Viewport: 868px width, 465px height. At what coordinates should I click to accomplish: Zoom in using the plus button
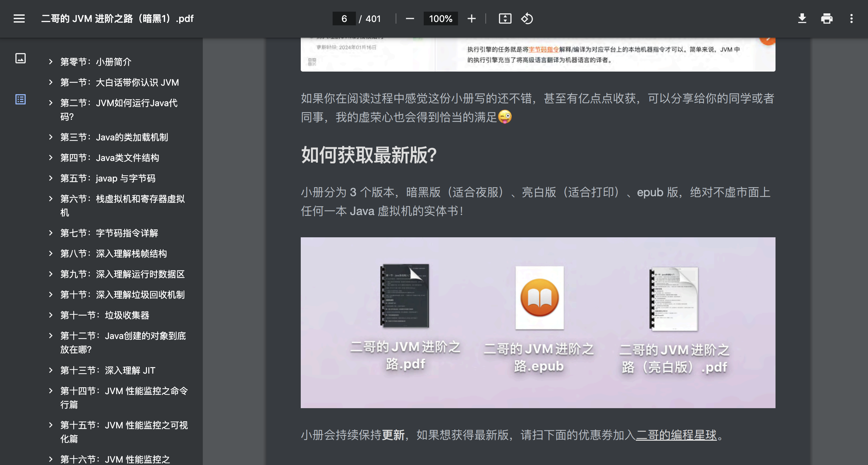[x=472, y=19]
